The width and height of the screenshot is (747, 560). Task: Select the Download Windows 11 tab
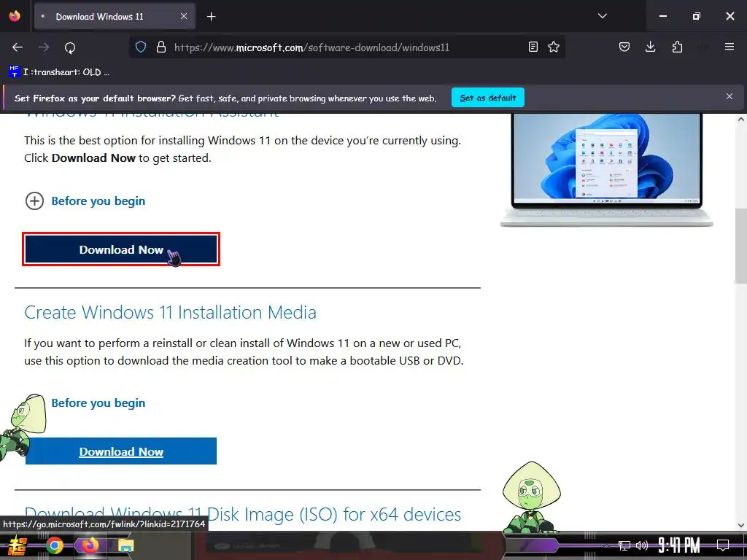pos(115,17)
